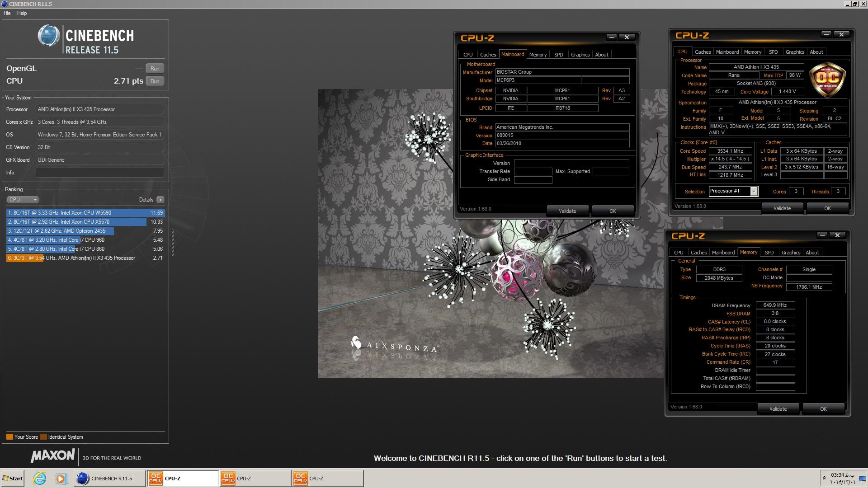Click the Cinebench globe logo icon
This screenshot has height=488, width=868.
(x=49, y=36)
